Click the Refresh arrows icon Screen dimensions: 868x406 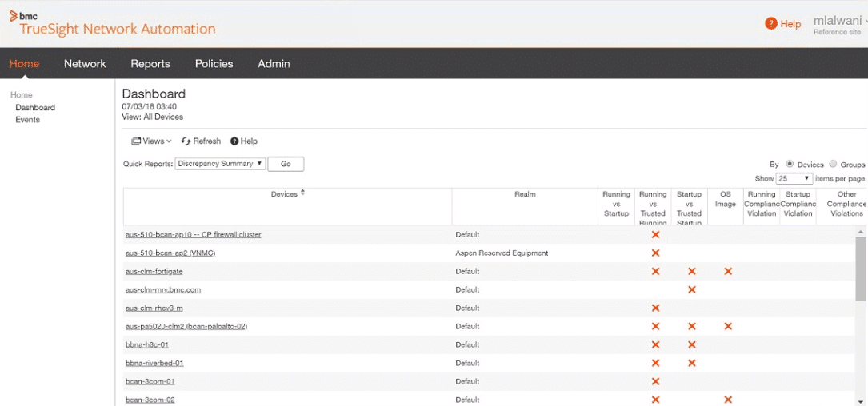(186, 141)
